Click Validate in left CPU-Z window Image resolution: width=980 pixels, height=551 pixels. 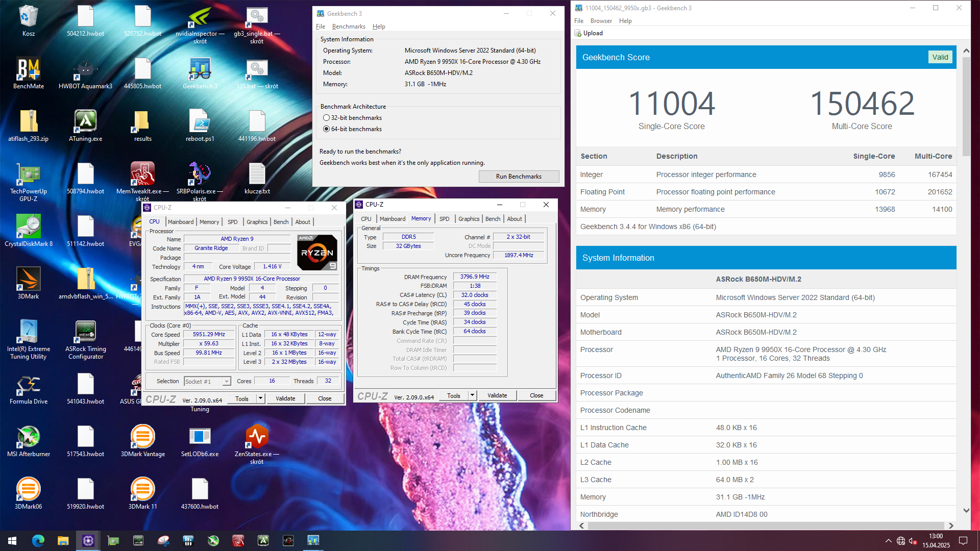coord(285,398)
